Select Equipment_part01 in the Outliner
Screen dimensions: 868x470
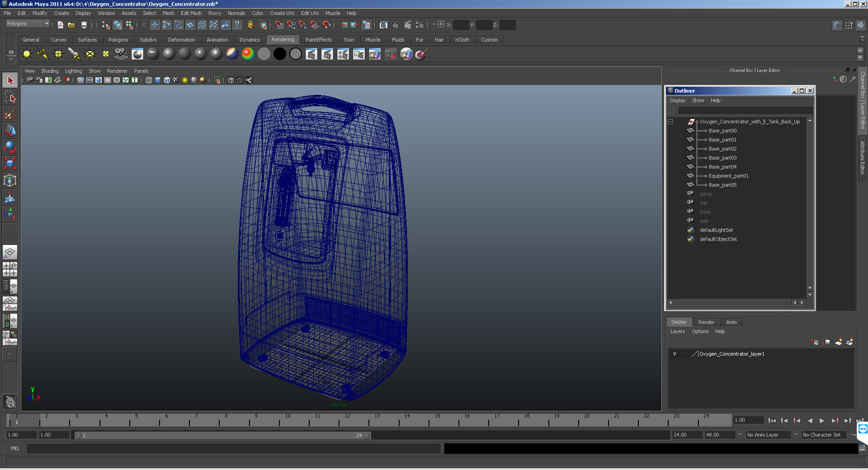tap(728, 176)
